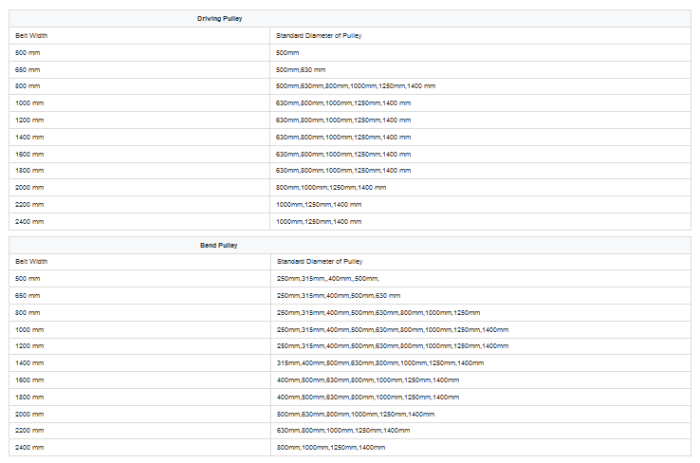Click 2400 mm belt width in Driving Pulley table

[30, 221]
